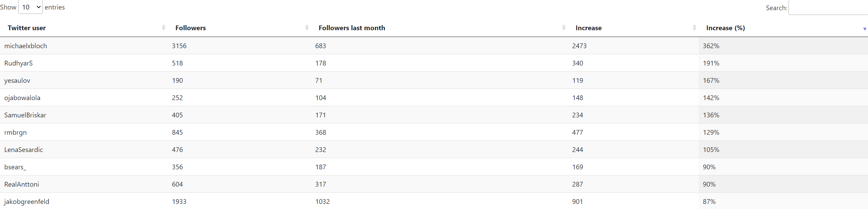Click follower count 190 for yesaulov
Image resolution: width=868 pixels, height=209 pixels.
[177, 80]
